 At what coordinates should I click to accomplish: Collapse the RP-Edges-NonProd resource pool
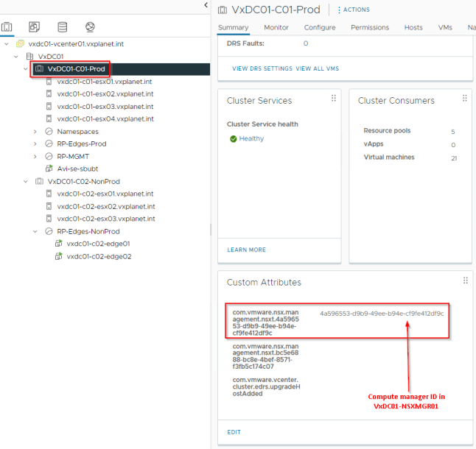click(x=35, y=231)
